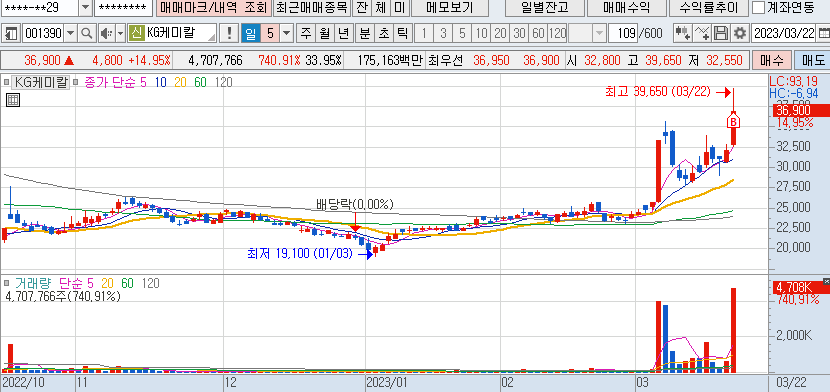The height and width of the screenshot is (392, 830).
Task: Open stock search with the magnifier icon
Action: 86,33
